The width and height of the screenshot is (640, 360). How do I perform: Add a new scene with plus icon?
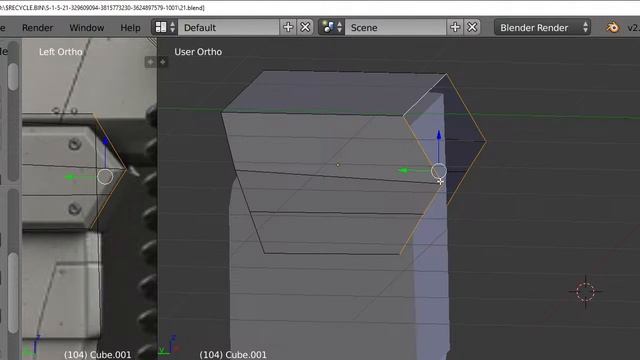[455, 27]
